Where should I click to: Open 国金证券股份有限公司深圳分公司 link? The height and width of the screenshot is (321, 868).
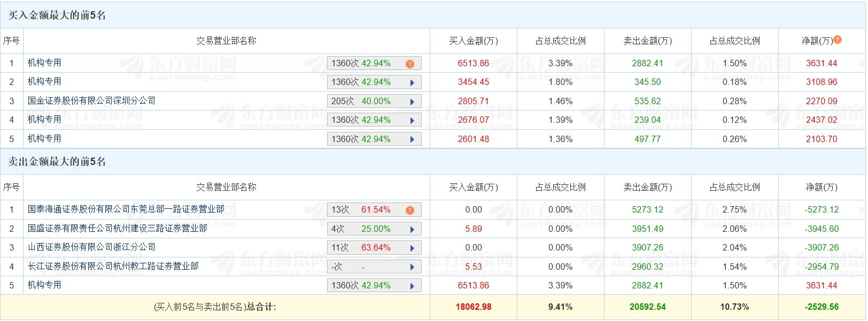tap(91, 101)
